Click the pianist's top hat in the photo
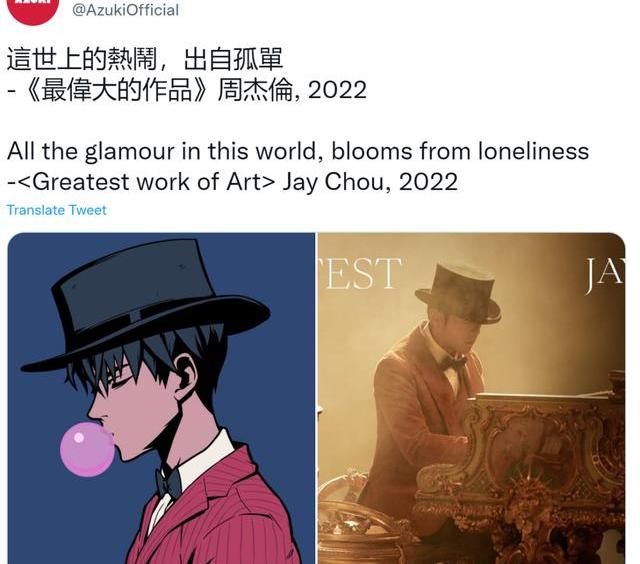 click(458, 292)
